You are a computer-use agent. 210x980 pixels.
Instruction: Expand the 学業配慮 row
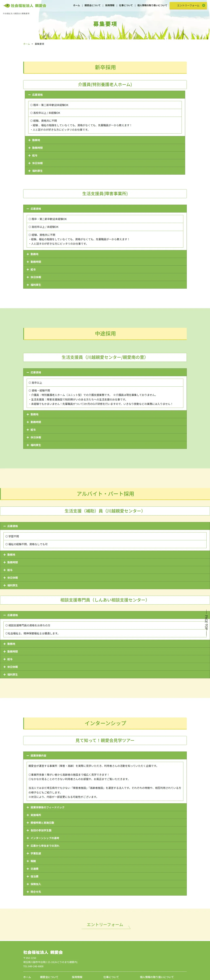click(105, 853)
